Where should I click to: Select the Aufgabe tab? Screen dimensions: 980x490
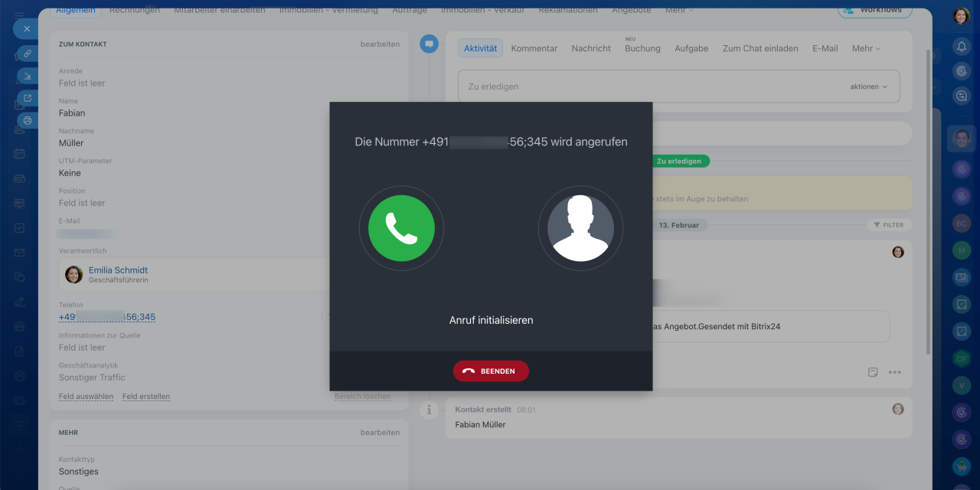coord(691,48)
